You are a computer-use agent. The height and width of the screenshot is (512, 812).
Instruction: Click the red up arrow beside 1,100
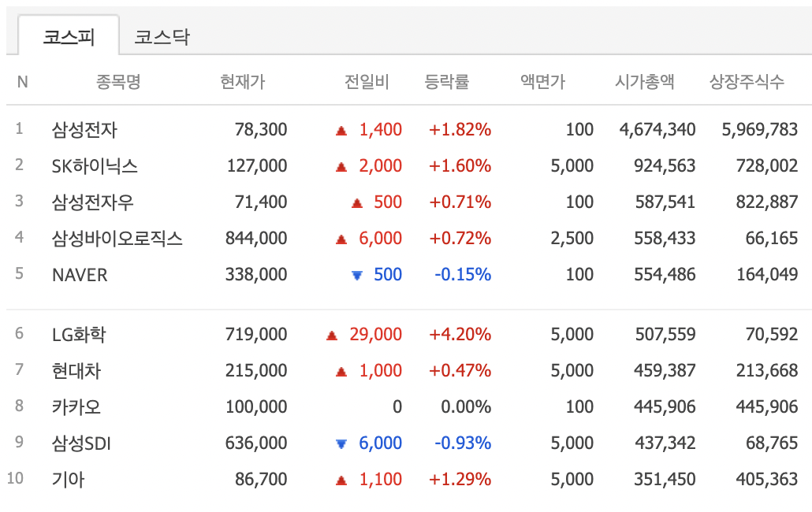tap(341, 480)
